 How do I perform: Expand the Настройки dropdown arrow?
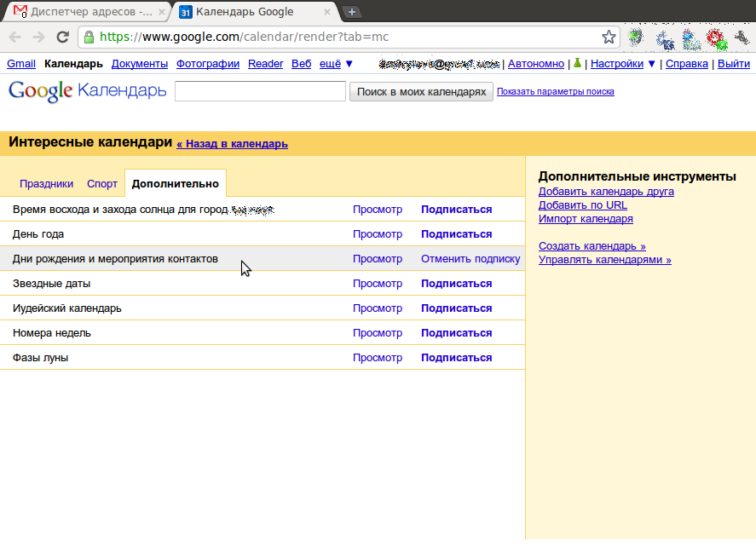click(651, 64)
